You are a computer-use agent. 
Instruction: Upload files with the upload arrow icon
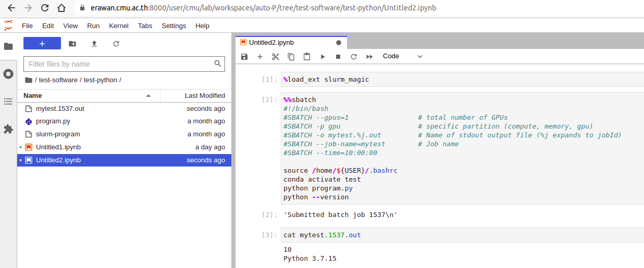(x=94, y=44)
